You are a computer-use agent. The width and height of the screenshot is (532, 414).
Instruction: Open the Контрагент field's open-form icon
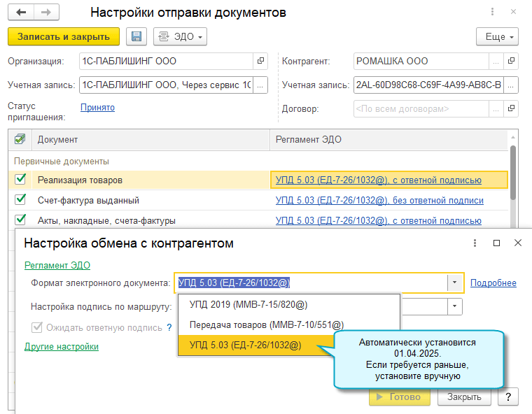point(512,61)
